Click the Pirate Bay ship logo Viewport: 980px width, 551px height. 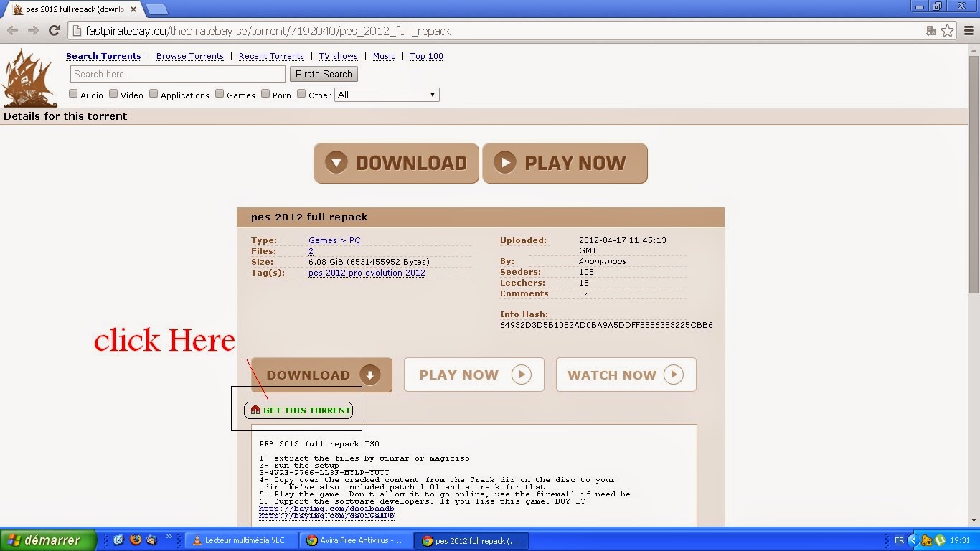[29, 78]
